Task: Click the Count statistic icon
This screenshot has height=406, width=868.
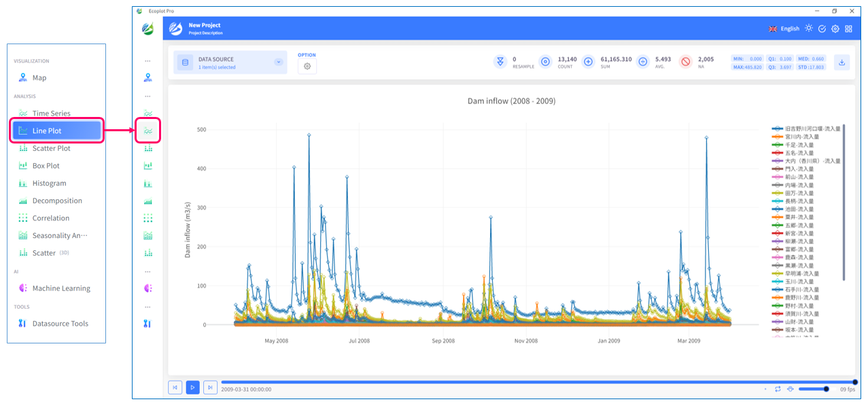Action: tap(545, 62)
